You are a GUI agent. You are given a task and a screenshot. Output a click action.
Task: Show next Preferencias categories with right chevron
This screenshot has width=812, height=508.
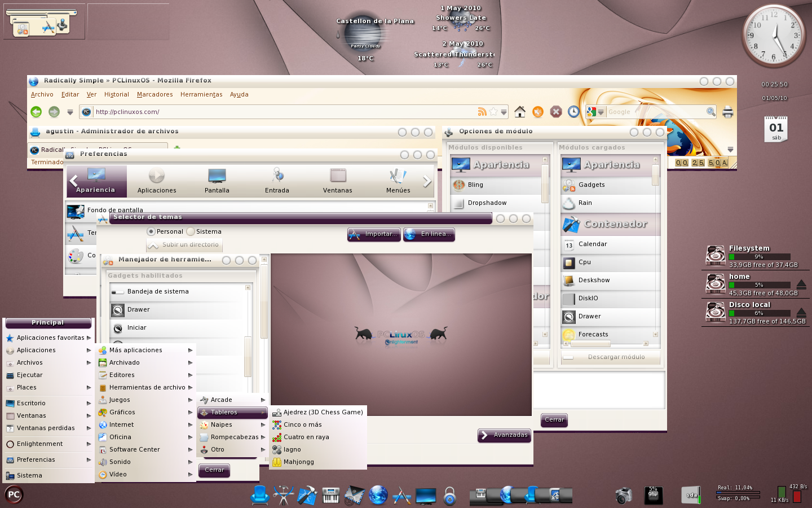click(x=427, y=181)
